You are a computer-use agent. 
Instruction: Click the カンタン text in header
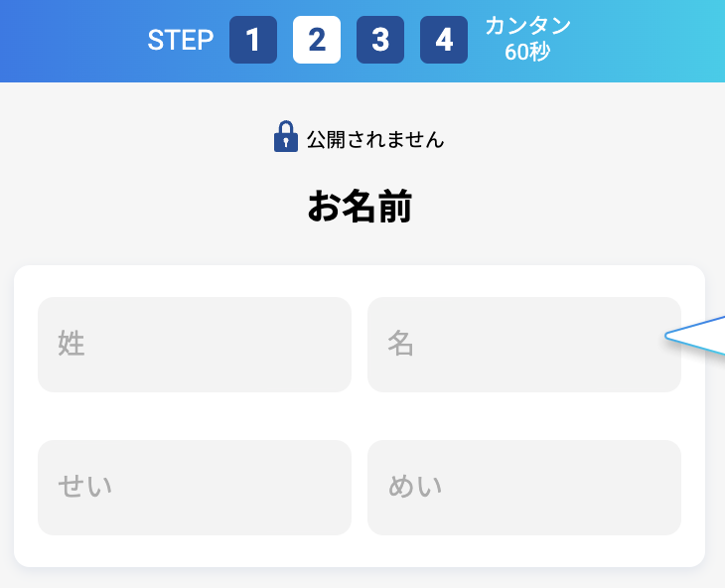(x=527, y=27)
